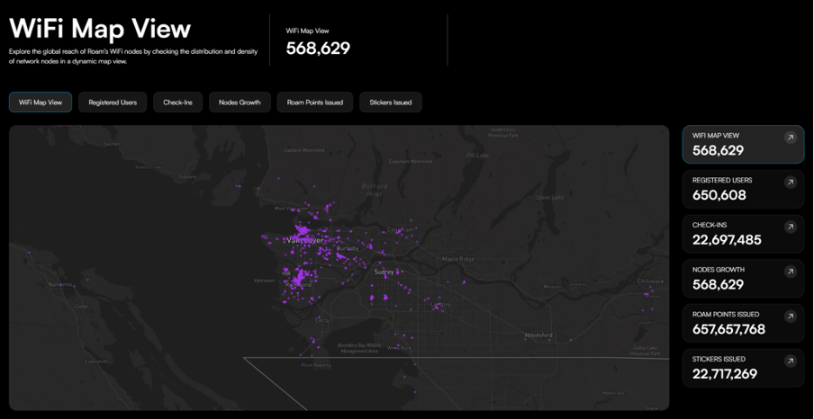Screen dimensions: 814x419
Task: Switch to the Nodes Growth tab
Action: coord(239,102)
